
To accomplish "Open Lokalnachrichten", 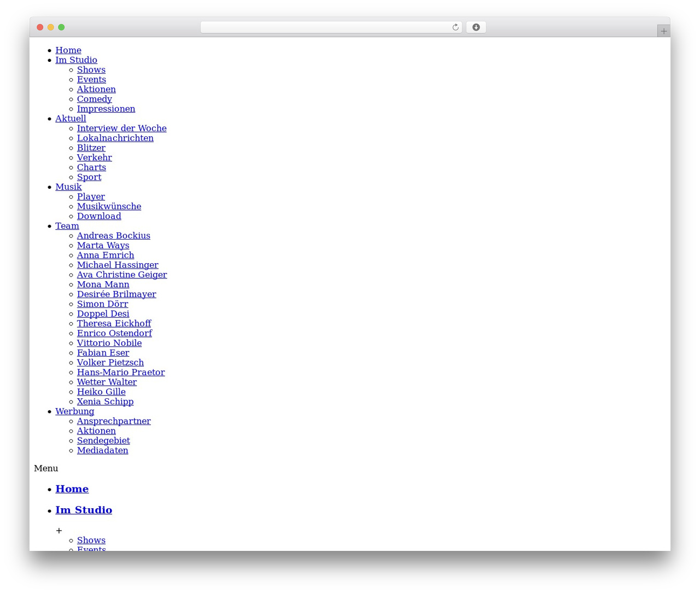I will pos(115,138).
